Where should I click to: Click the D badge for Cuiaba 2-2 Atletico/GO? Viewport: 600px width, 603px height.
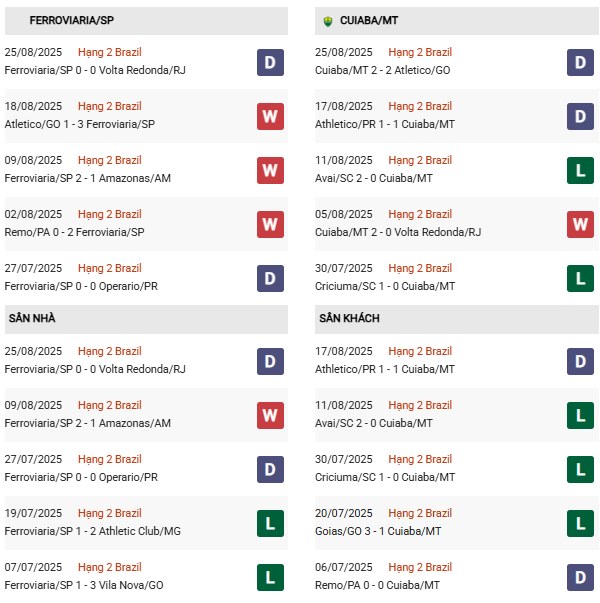coord(581,62)
